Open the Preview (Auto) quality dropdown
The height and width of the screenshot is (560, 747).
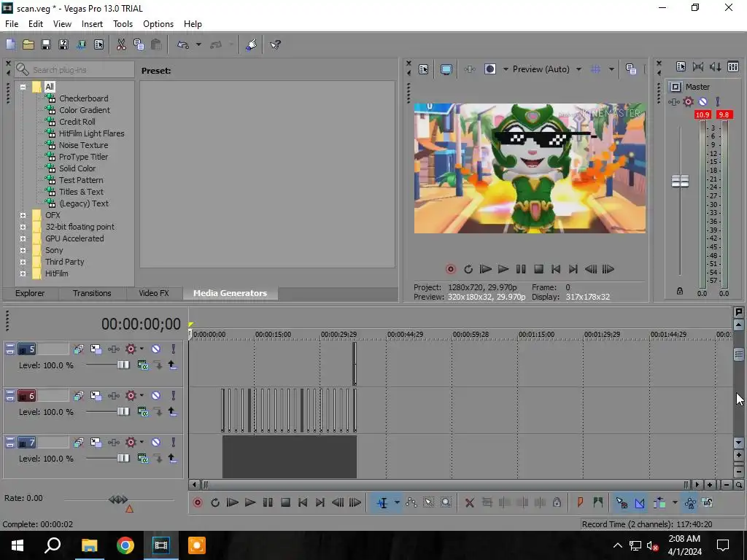(x=547, y=69)
